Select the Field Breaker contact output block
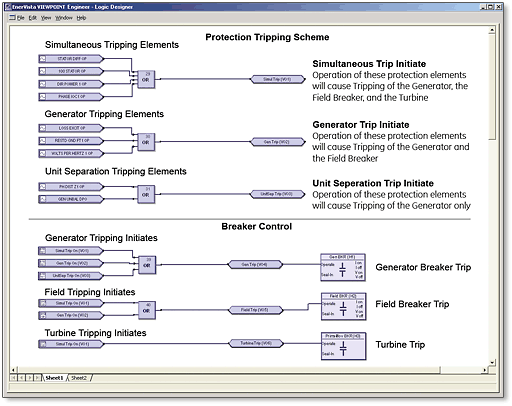The image size is (512, 406). [x=343, y=307]
